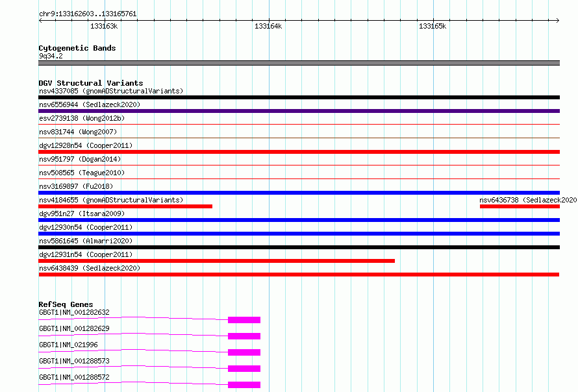
Task: Select the 9q34.2 band label
Action: [51, 56]
